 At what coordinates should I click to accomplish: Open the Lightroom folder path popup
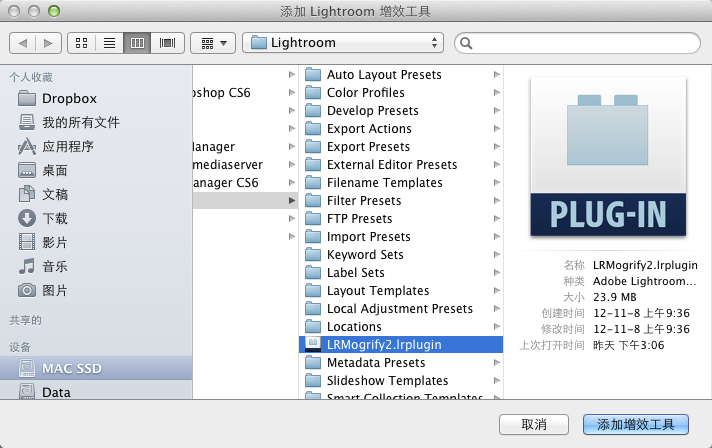343,43
